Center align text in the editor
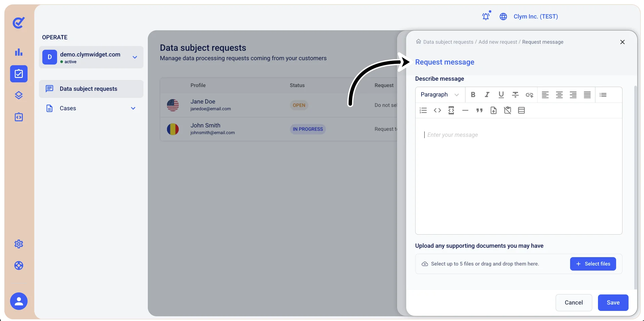 pyautogui.click(x=559, y=95)
